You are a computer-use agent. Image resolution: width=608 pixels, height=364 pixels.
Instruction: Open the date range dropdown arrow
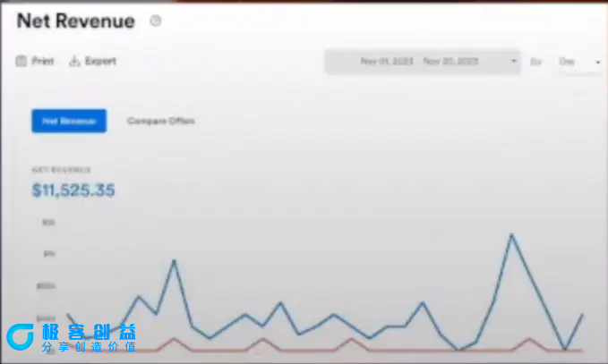(514, 62)
